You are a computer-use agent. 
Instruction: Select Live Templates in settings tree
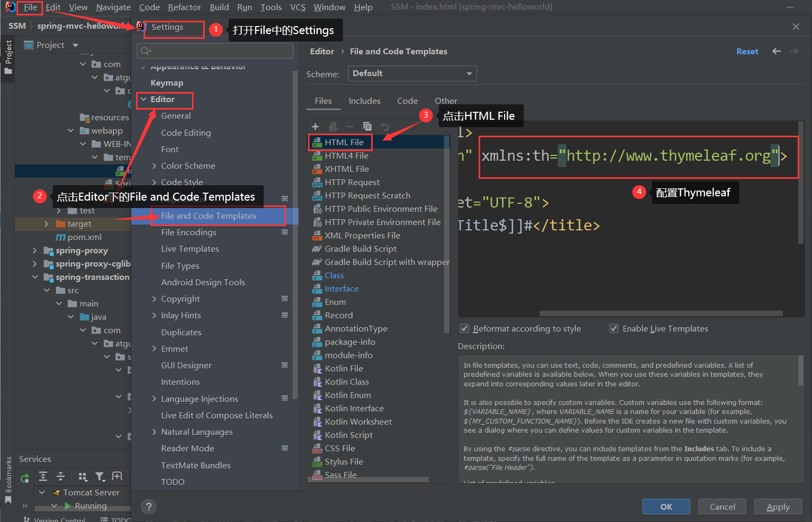pyautogui.click(x=190, y=249)
